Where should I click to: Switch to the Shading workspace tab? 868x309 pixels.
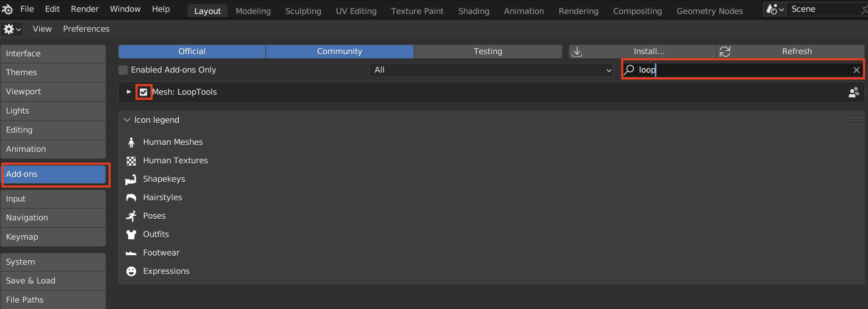pos(473,11)
